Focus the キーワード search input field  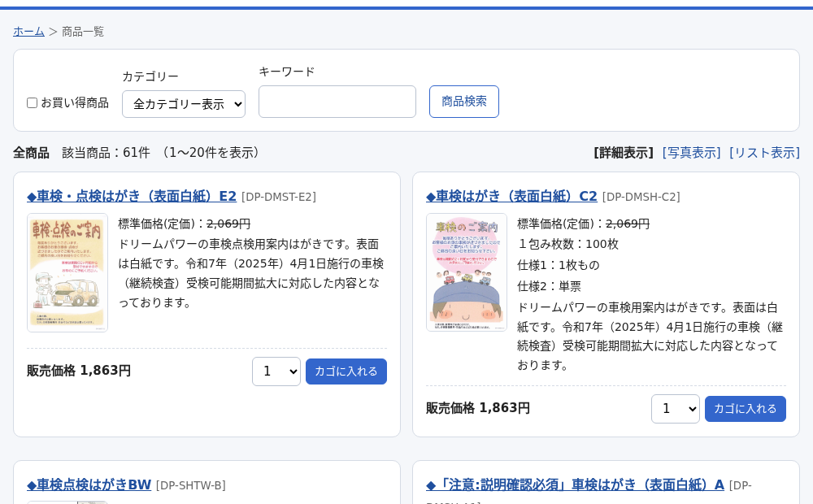click(337, 102)
